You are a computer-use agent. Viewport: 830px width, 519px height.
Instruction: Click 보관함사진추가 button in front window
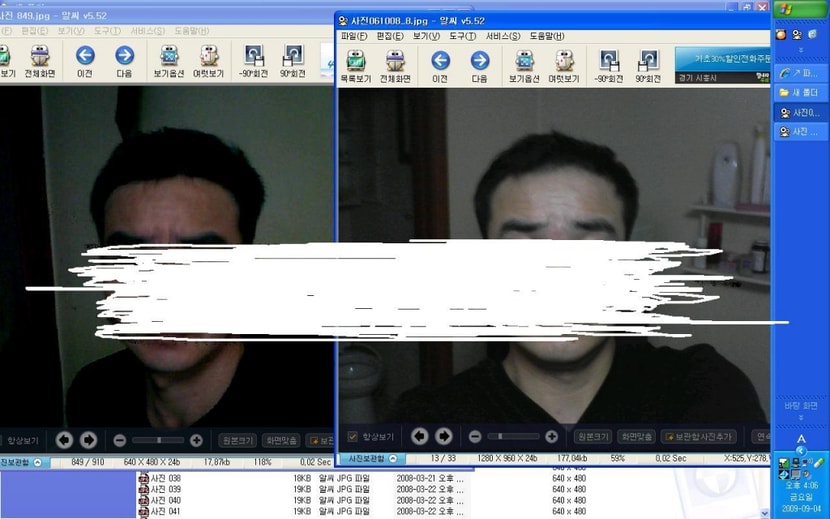click(x=698, y=436)
